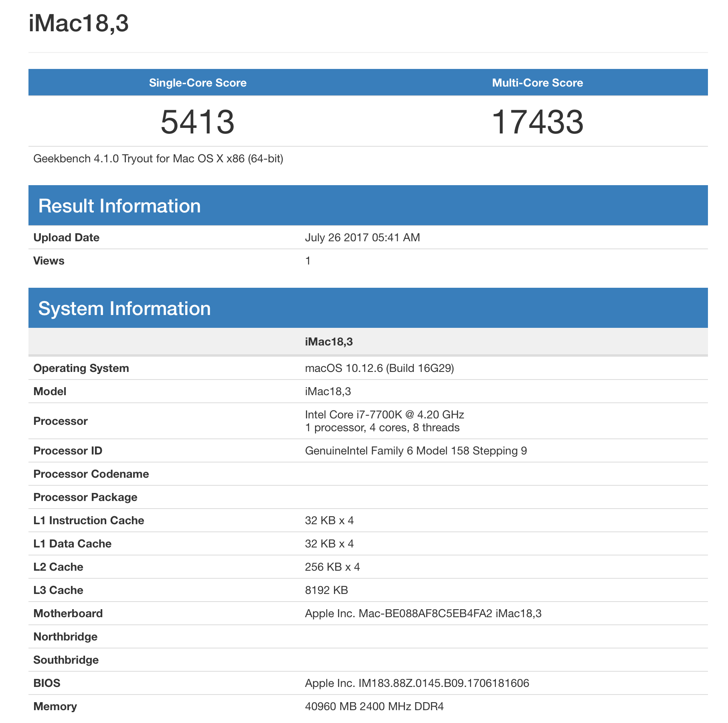The height and width of the screenshot is (723, 728).
Task: Click the Motherboard label
Action: (x=68, y=613)
